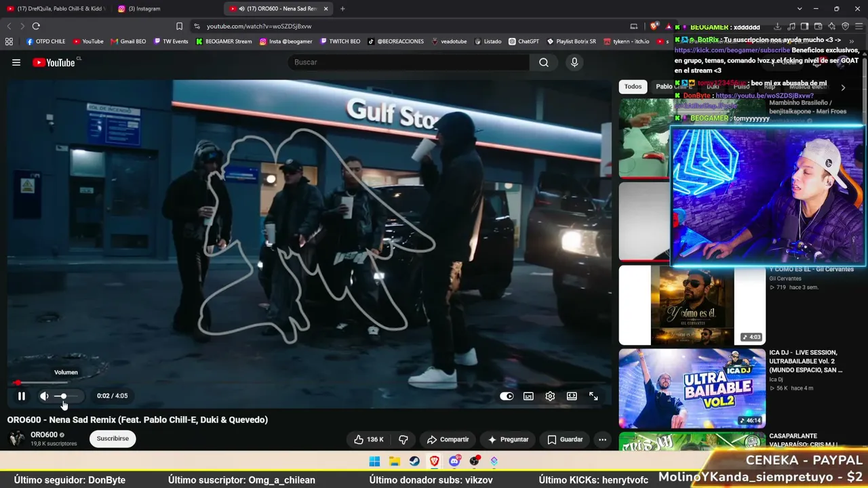Open the Insta @beogamer bookmark
Image resolution: width=868 pixels, height=488 pixels.
coord(285,41)
